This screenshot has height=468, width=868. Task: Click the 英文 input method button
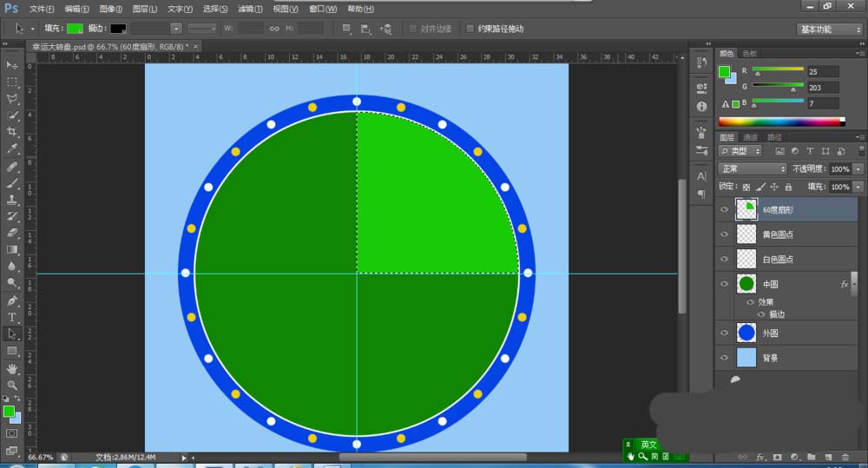(x=648, y=445)
